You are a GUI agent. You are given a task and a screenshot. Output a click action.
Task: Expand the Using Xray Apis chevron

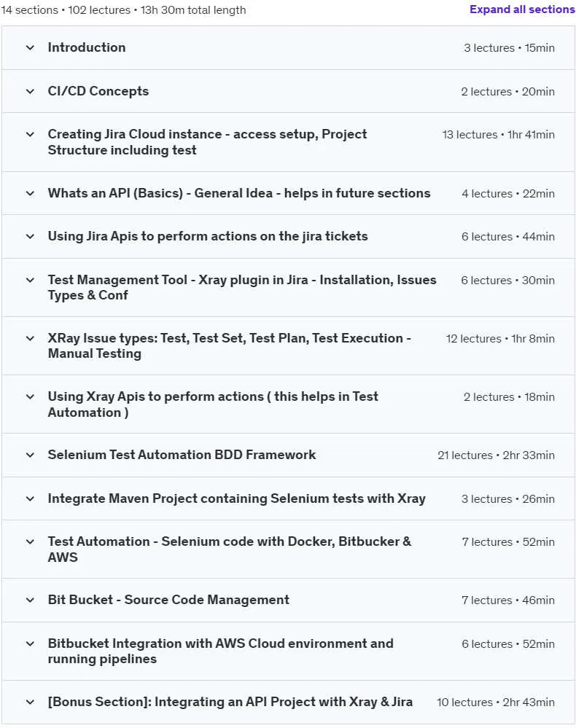[30, 397]
